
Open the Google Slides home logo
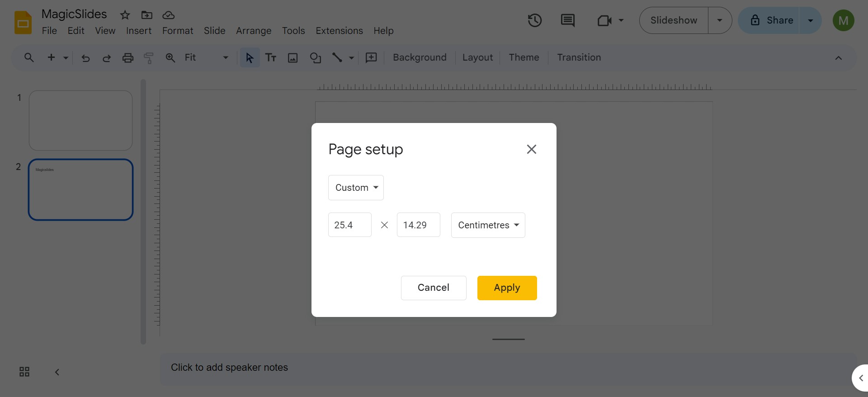[x=23, y=23]
